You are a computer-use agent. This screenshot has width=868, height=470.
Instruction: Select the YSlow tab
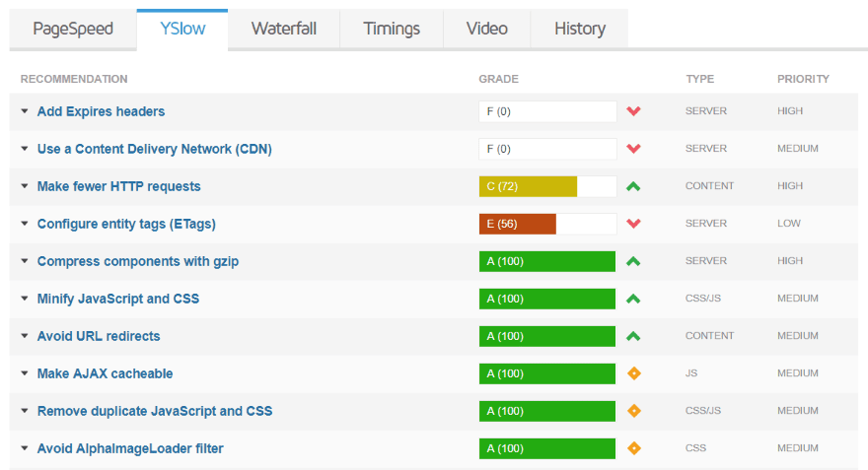(182, 29)
